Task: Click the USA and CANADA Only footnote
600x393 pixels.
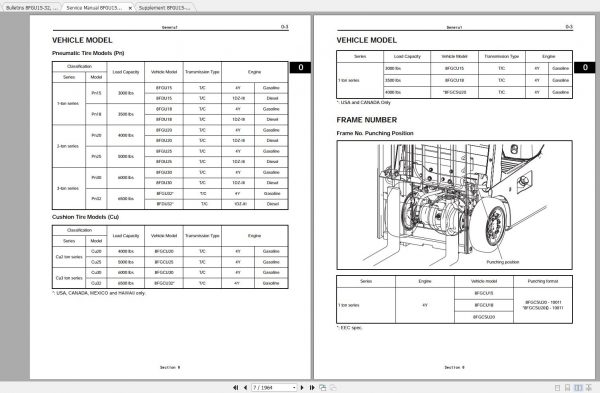Action: click(x=364, y=103)
